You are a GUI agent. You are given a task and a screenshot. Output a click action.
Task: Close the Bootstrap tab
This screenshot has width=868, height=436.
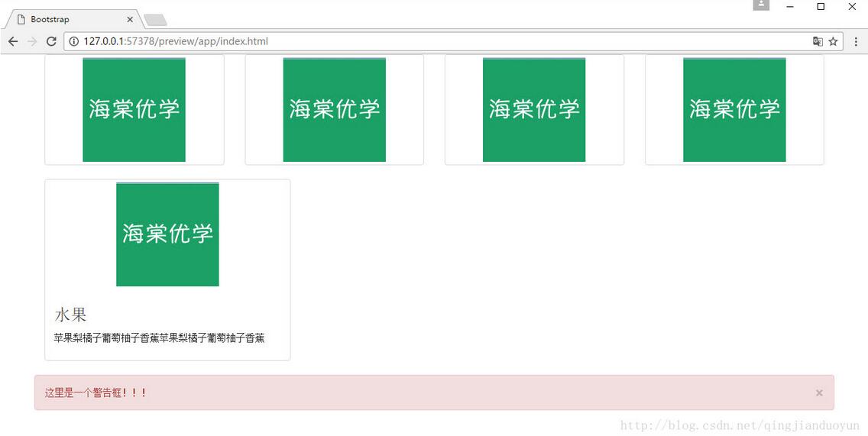pos(130,19)
